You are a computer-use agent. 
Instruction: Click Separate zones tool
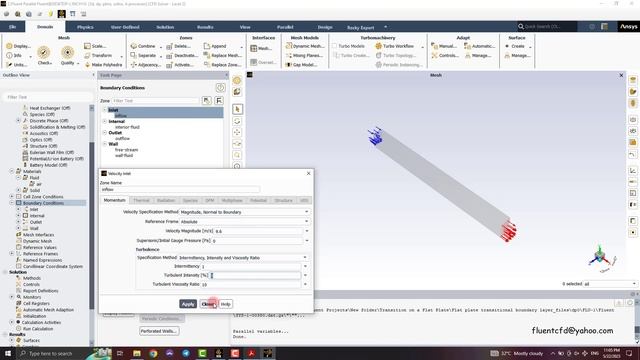coord(144,56)
